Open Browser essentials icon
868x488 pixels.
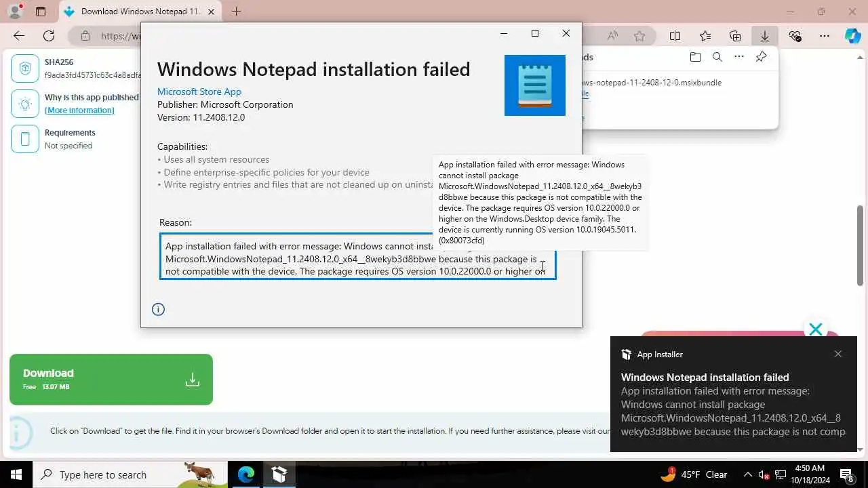(x=795, y=36)
